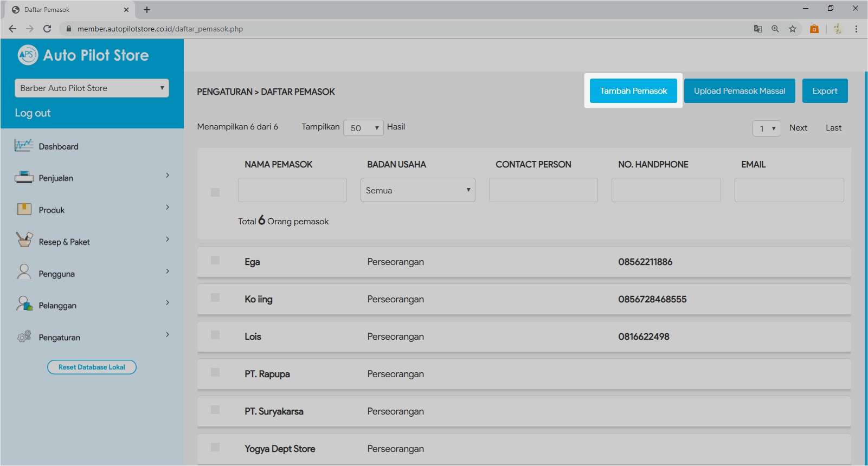Click the Pengaturan gears icon
Viewport: 868px width, 466px height.
click(24, 336)
